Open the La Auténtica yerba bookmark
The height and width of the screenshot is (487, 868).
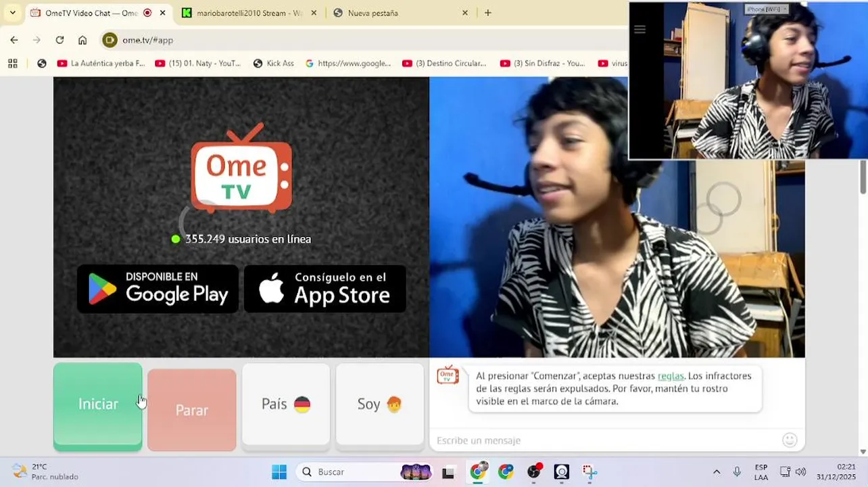point(101,63)
